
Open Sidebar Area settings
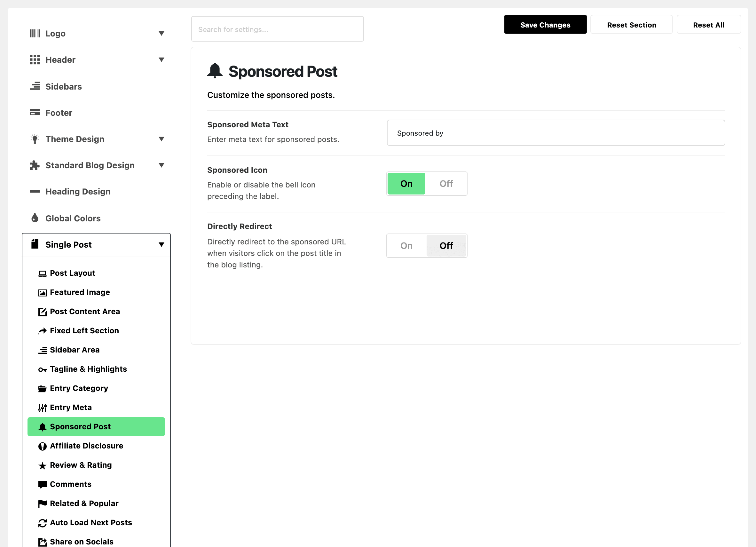96,350
